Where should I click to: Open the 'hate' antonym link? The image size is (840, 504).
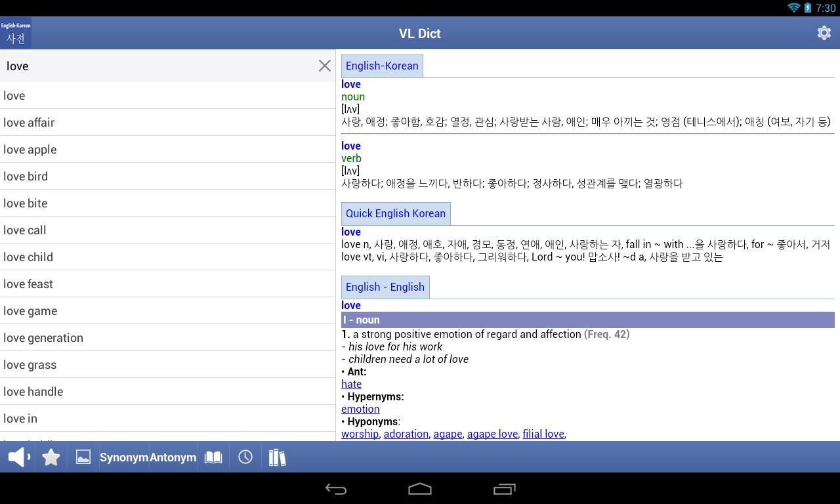350,384
